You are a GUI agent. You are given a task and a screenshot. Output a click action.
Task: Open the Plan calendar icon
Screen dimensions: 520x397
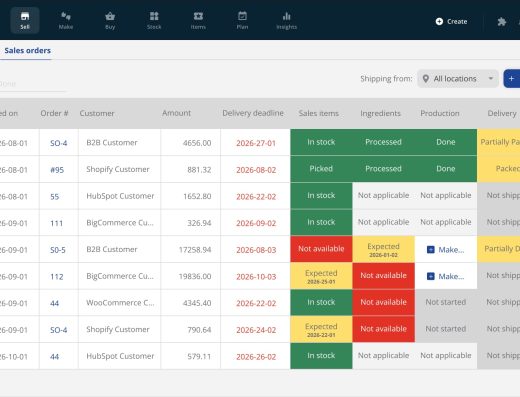coord(242,20)
